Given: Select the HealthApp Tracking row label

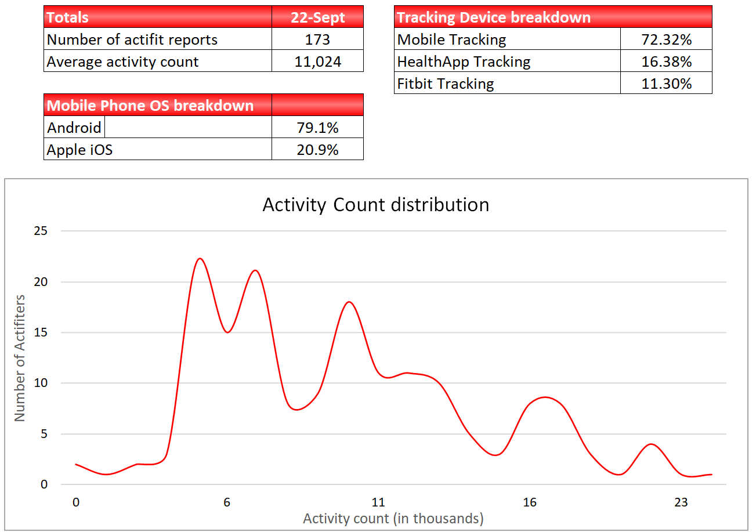Looking at the screenshot, I should coord(507,61).
